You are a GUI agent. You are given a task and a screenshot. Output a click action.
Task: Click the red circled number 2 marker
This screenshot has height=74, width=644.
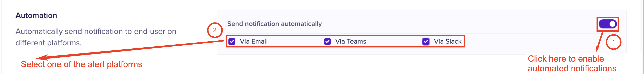click(x=215, y=30)
